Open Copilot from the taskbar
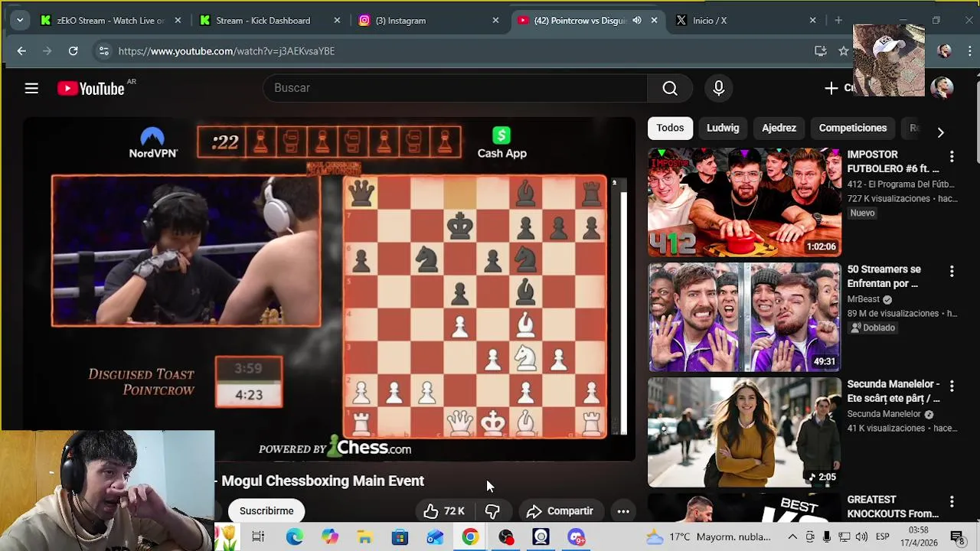Screen dimensions: 980x551 329,537
